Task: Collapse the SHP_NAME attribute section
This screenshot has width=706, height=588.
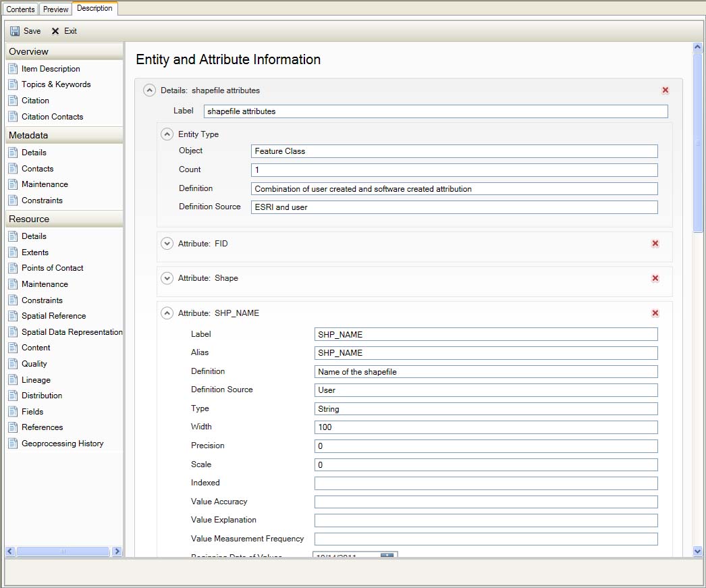Action: pos(167,313)
